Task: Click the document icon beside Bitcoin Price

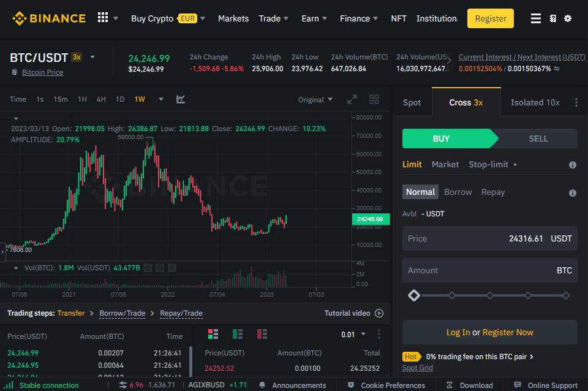Action: 15,72
